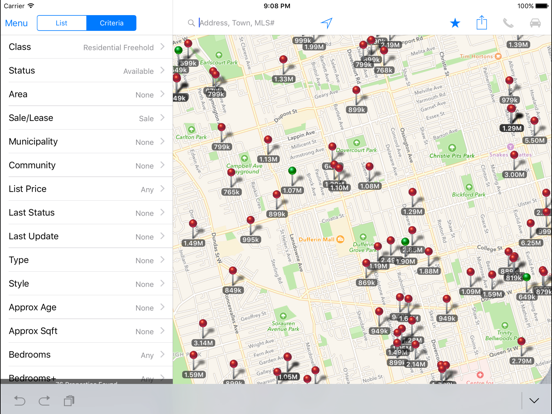The image size is (552, 414).
Task: Open favorites with the star icon
Action: click(x=455, y=23)
